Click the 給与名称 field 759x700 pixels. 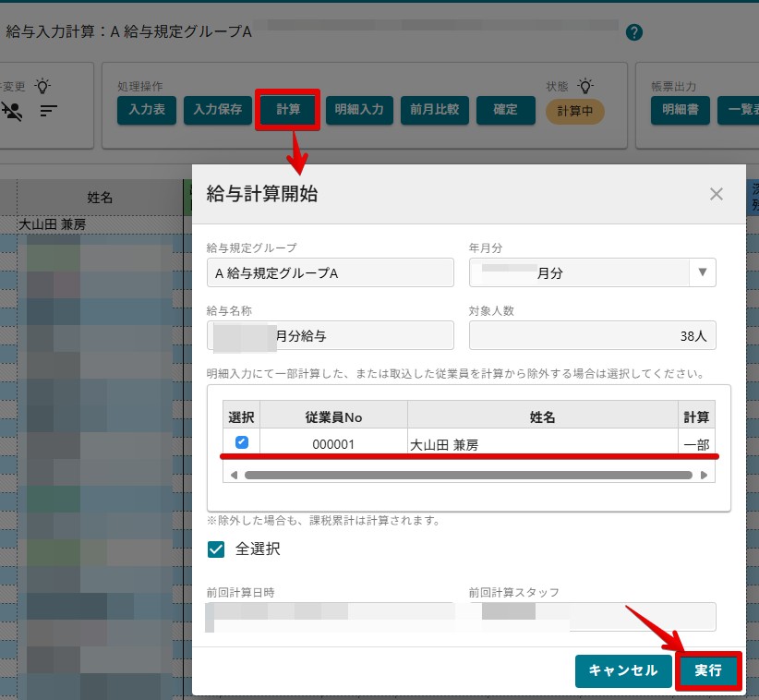pos(331,335)
